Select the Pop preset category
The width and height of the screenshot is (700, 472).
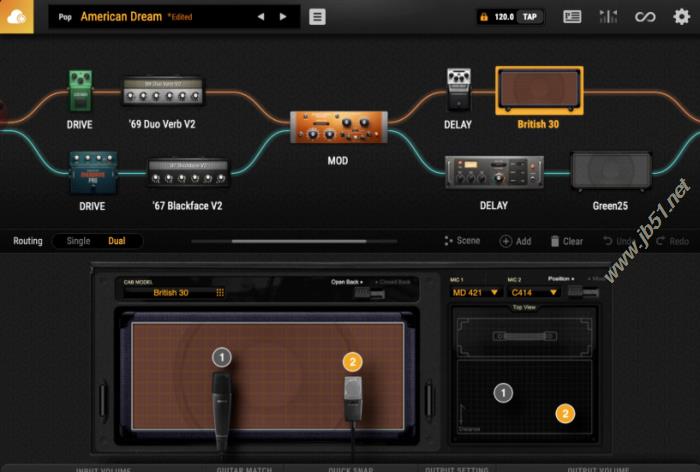(65, 17)
